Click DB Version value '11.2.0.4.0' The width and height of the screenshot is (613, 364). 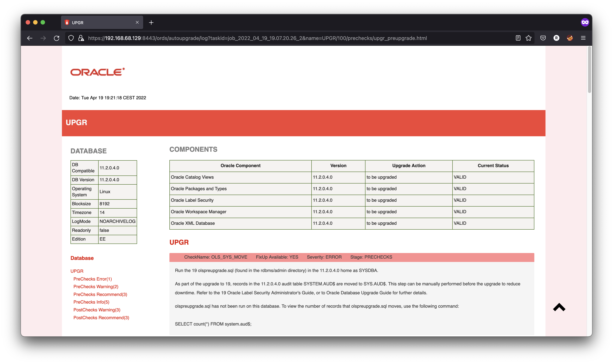pos(117,180)
